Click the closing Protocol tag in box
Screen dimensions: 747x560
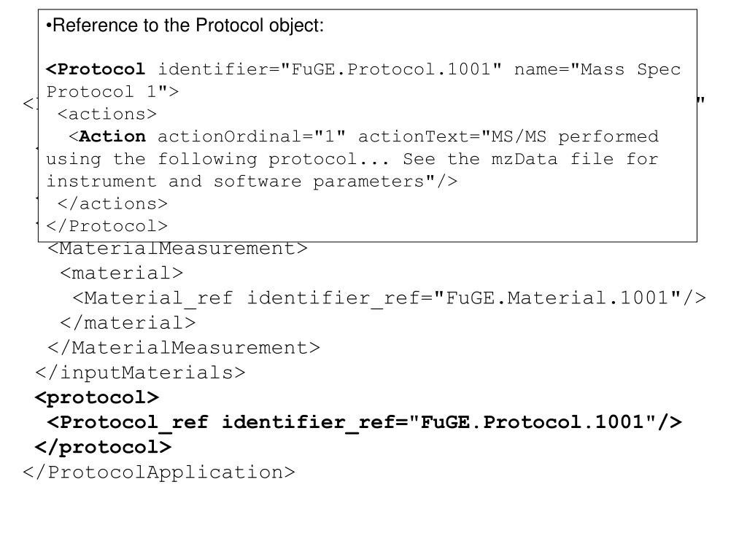click(107, 226)
